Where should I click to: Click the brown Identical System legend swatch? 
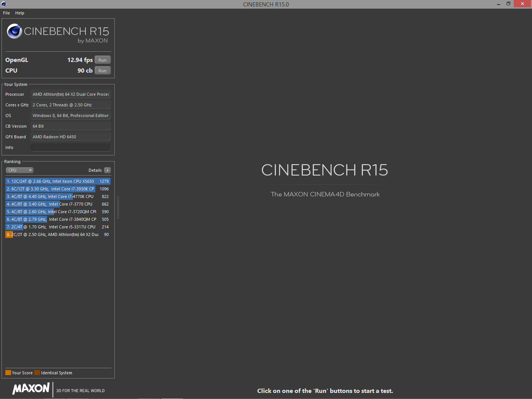37,373
